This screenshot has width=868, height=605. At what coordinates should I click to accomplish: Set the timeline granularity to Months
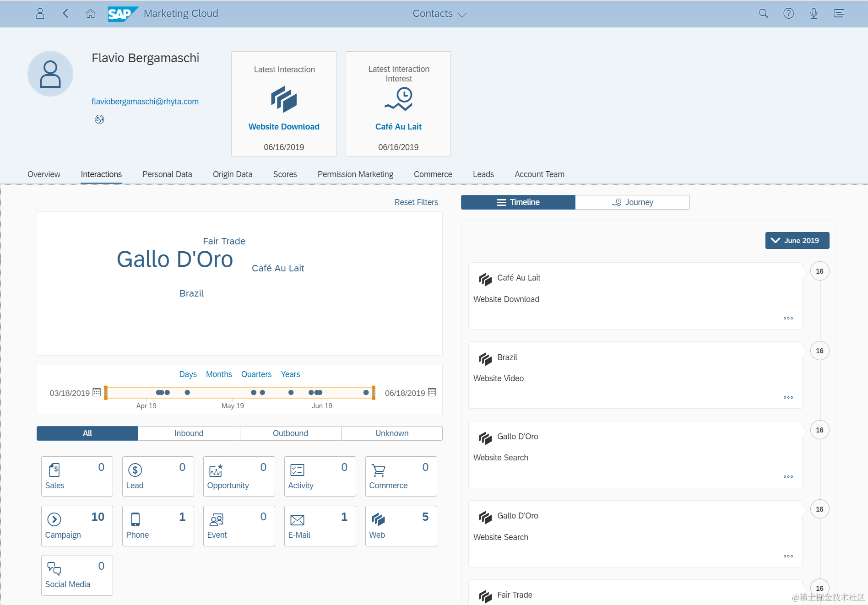click(x=219, y=374)
